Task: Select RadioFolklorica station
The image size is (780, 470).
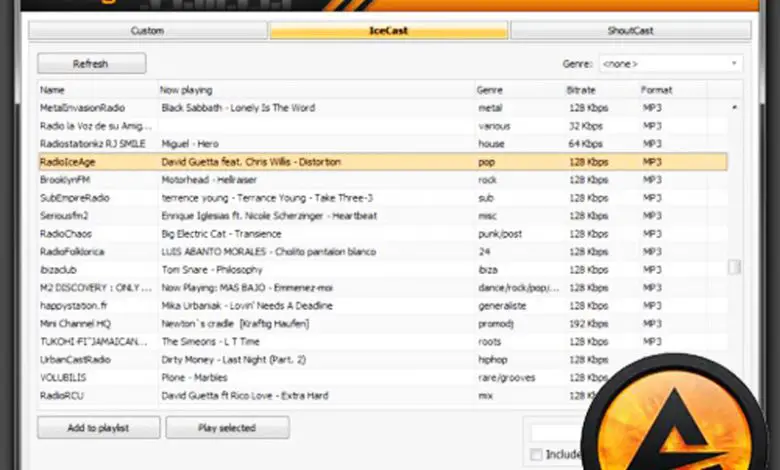Action: click(72, 252)
